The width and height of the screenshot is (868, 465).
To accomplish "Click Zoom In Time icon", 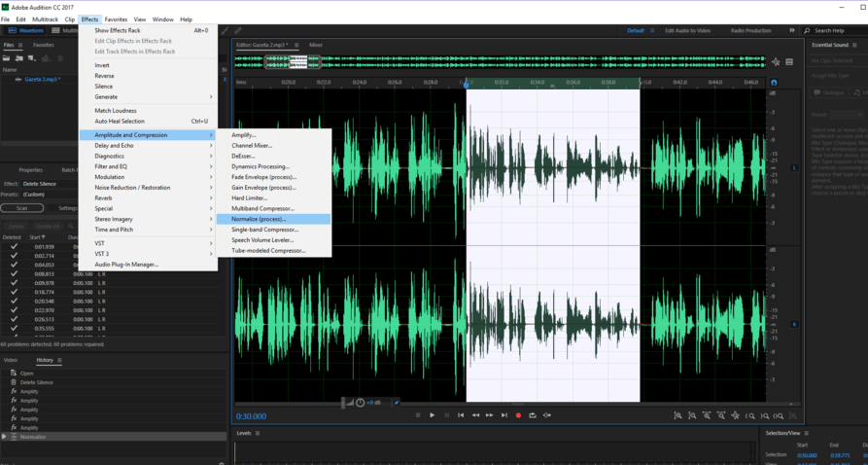I will tap(707, 415).
